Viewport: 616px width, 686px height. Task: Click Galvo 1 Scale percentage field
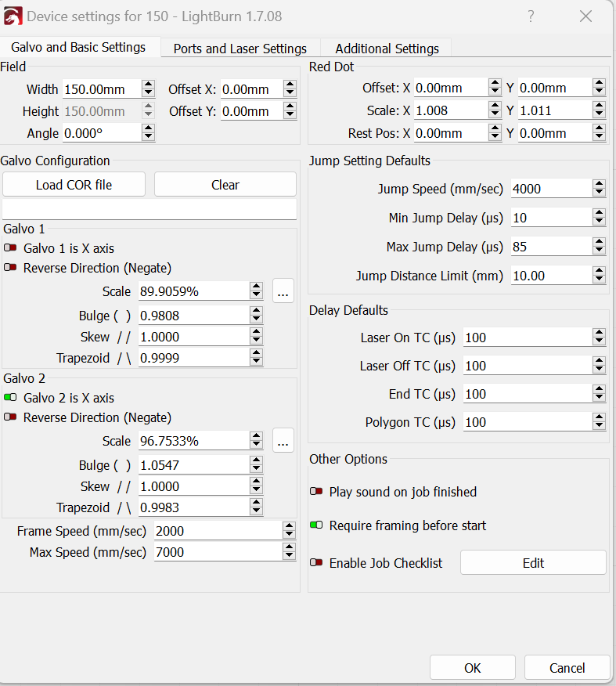pyautogui.click(x=194, y=291)
